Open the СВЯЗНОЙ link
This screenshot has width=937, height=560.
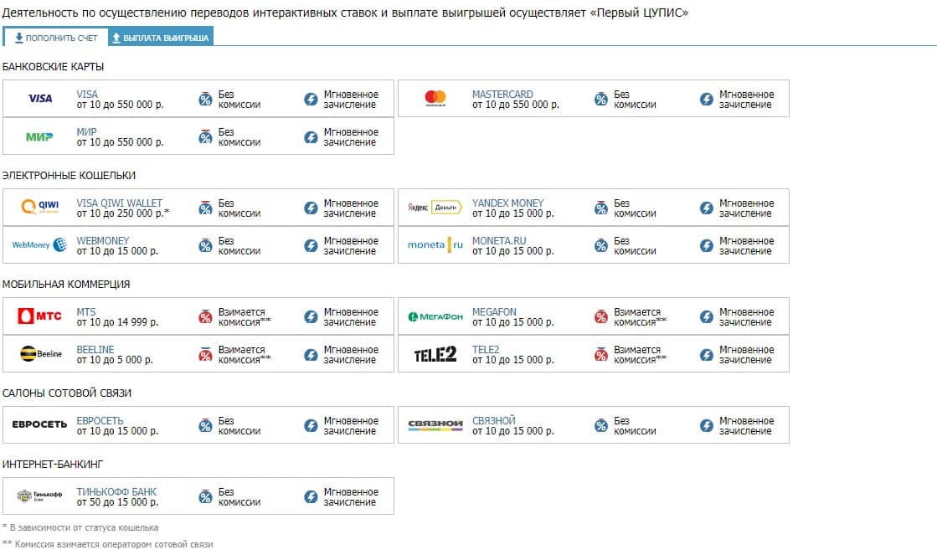click(x=493, y=420)
